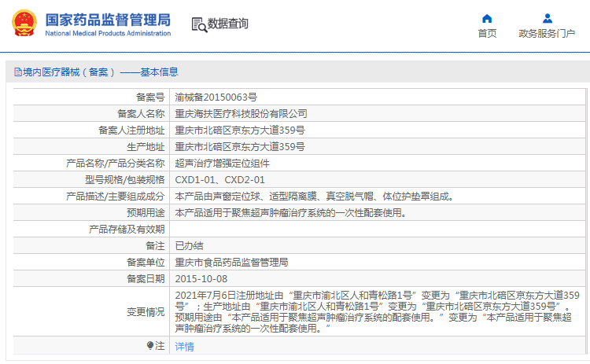Viewport: 590px width, 364px height.
Task: Click the 预期用途 label
Action: click(x=146, y=213)
